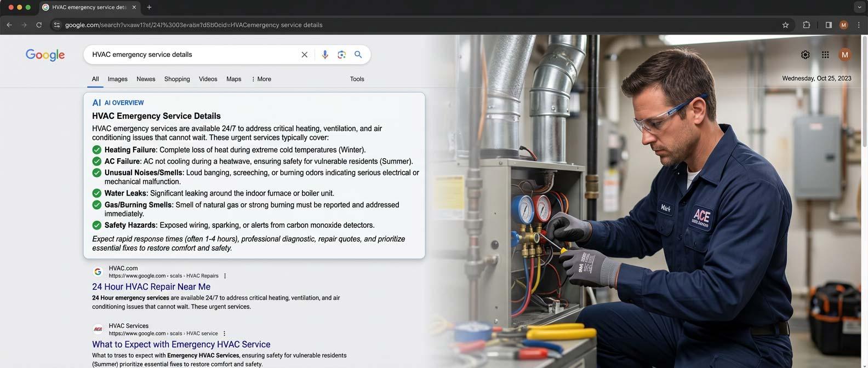Viewport: 868px width, 368px height.
Task: Reload the current page
Action: coord(39,25)
